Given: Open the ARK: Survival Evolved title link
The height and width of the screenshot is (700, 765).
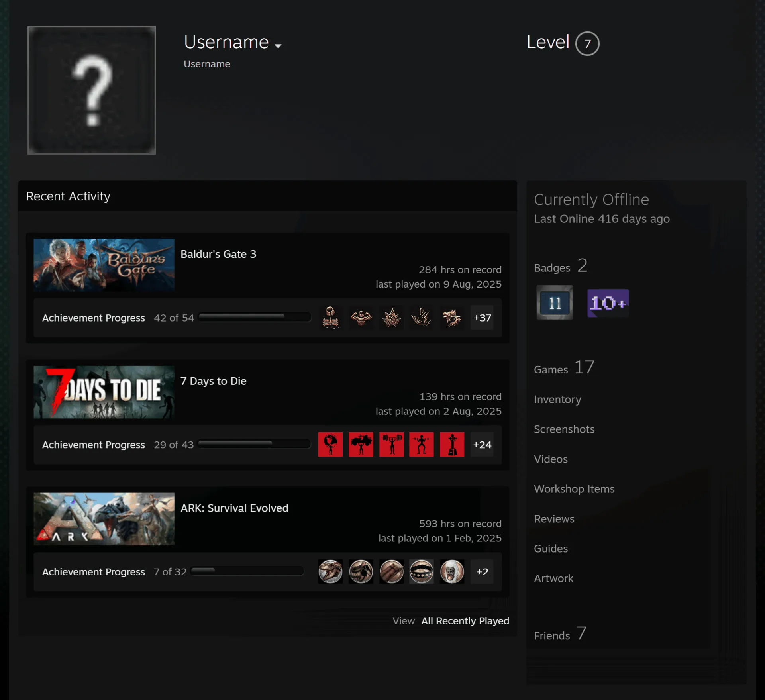Looking at the screenshot, I should 234,508.
